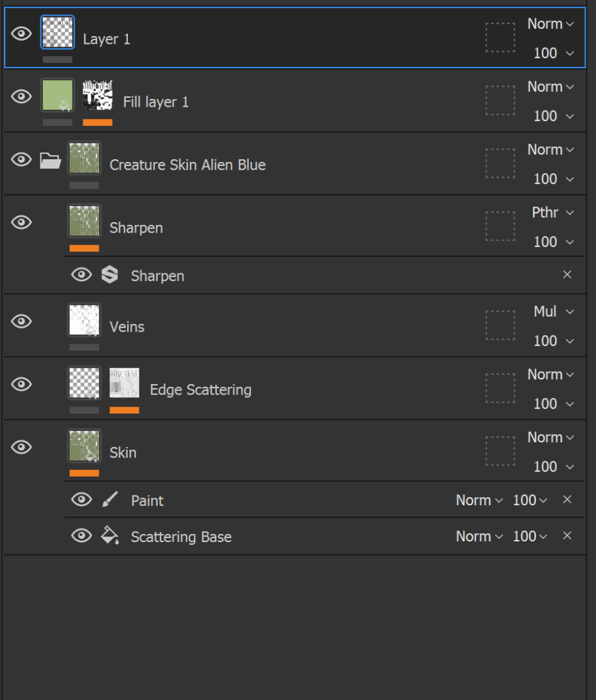Toggle visibility of the Paint effect
596x700 pixels.
[x=81, y=500]
